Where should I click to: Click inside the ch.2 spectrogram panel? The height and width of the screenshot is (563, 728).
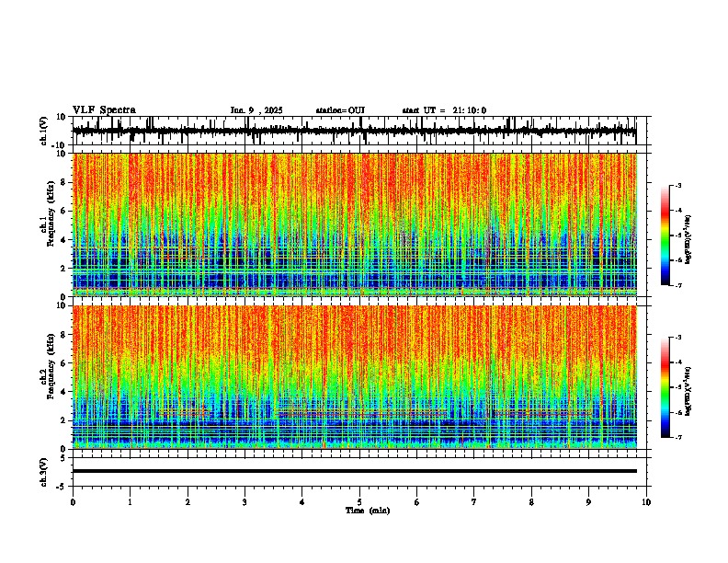click(x=355, y=377)
